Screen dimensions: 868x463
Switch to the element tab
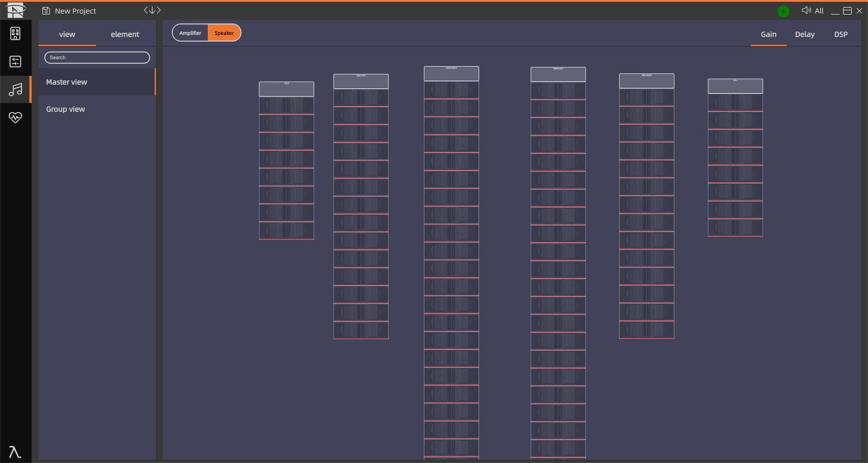125,34
